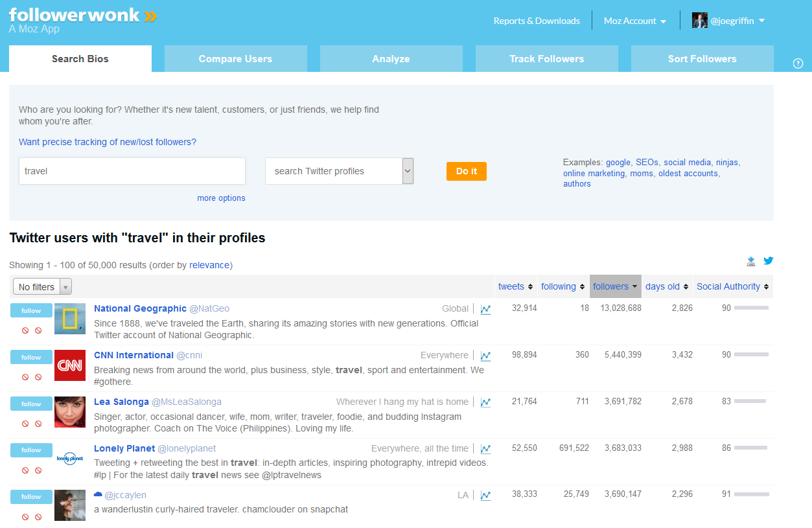Click the second block icon under CNN International follow

[x=38, y=377]
